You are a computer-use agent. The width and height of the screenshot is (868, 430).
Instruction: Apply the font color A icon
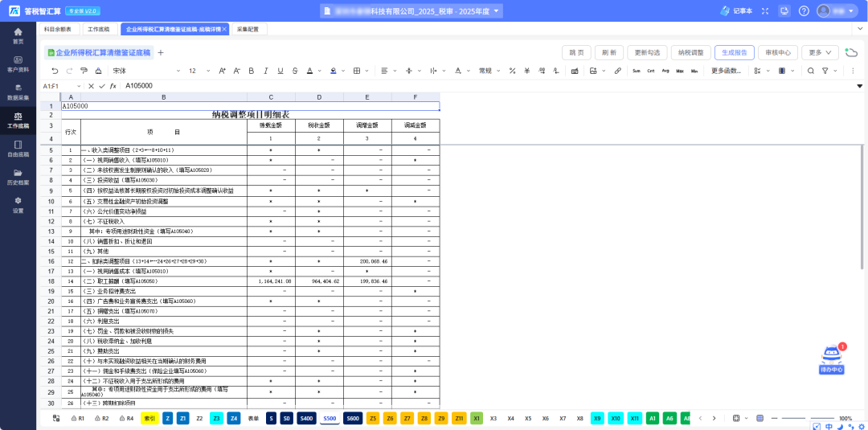point(310,71)
